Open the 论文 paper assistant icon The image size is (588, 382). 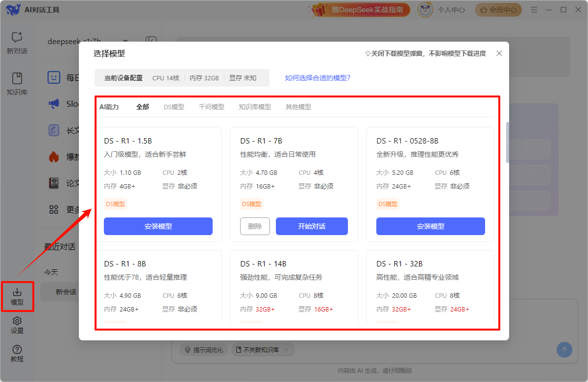53,183
